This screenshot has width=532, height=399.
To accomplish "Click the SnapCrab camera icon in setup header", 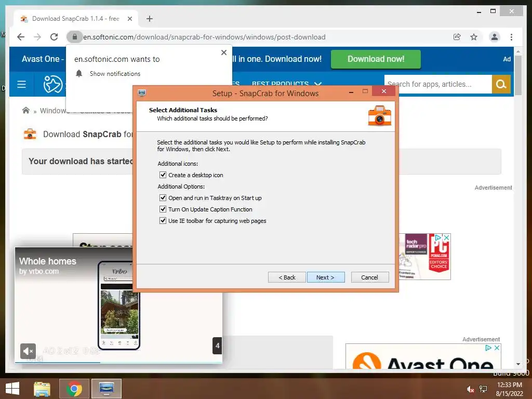I will tap(380, 116).
